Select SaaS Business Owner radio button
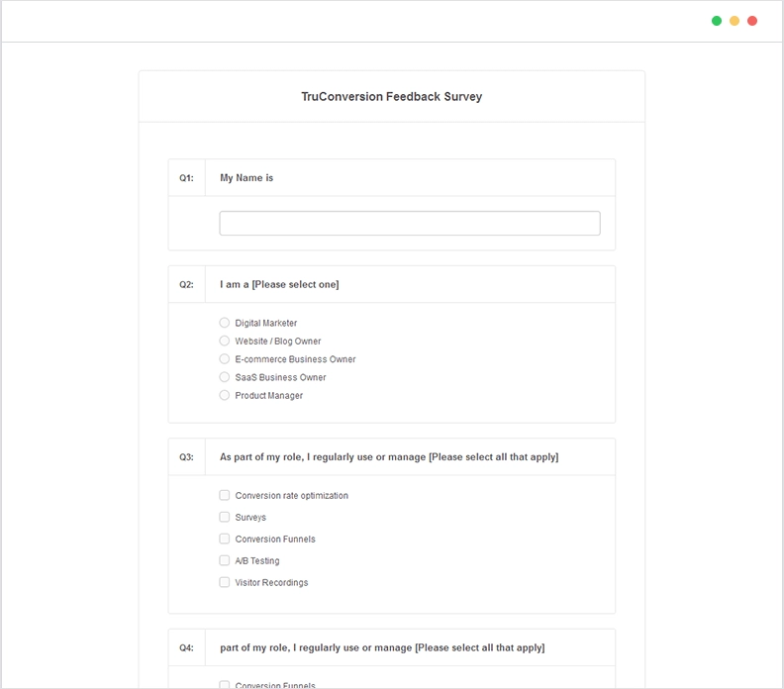This screenshot has width=784, height=689. (x=225, y=377)
